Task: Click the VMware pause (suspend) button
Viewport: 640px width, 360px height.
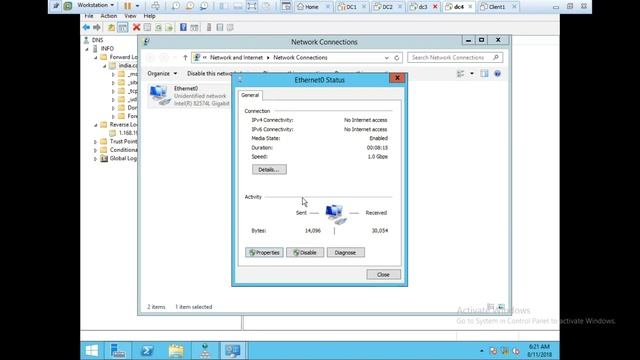Action: tap(128, 6)
